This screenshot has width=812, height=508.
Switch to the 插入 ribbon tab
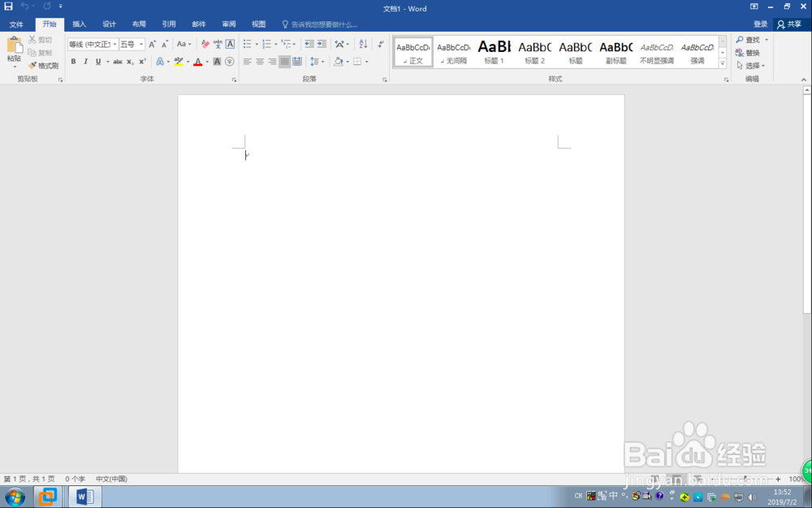78,24
